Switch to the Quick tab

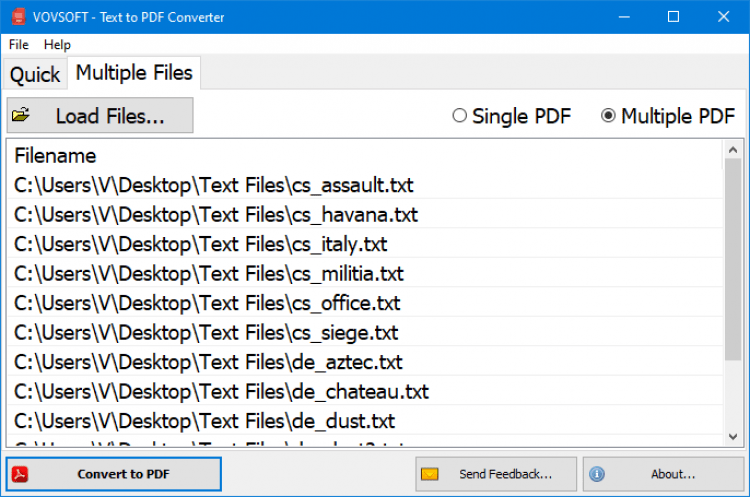[x=35, y=74]
